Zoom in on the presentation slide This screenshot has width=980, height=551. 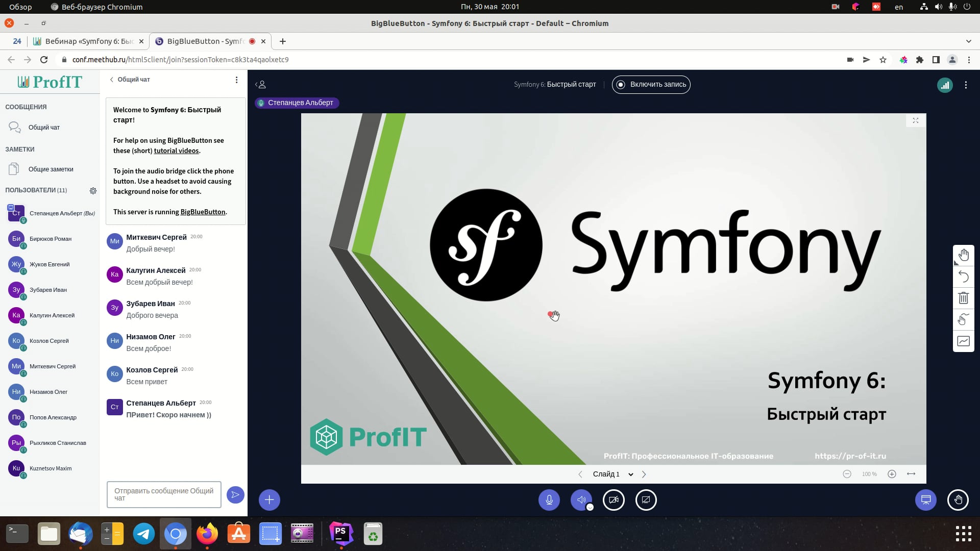[892, 474]
